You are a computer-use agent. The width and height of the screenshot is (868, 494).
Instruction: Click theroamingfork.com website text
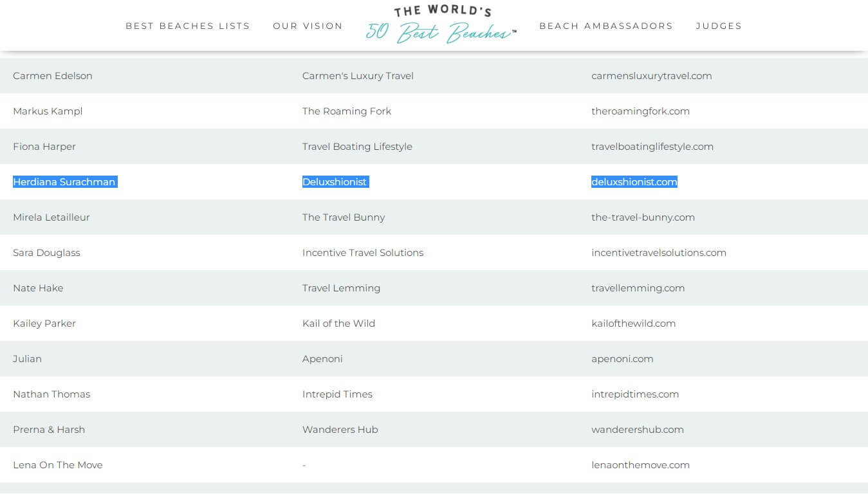[640, 111]
